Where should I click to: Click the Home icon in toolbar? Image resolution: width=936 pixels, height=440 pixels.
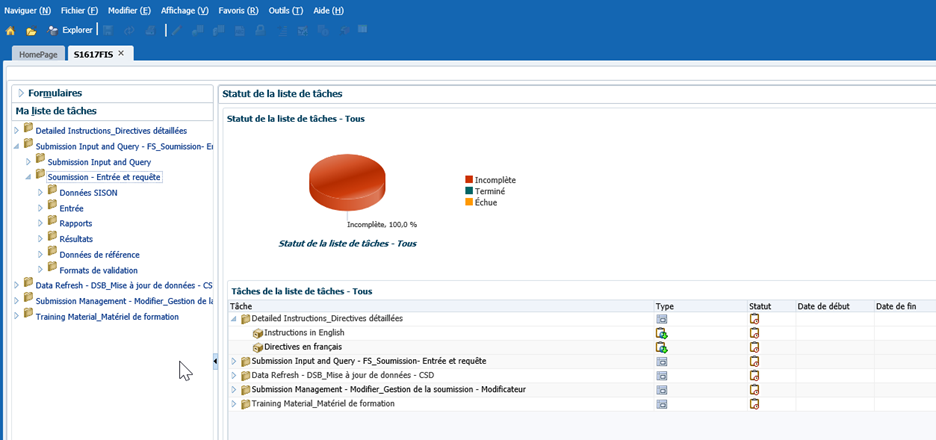click(x=10, y=30)
